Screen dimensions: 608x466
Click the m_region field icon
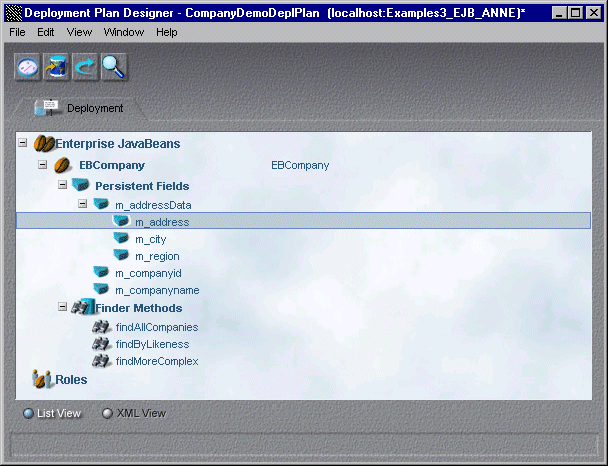(x=121, y=255)
